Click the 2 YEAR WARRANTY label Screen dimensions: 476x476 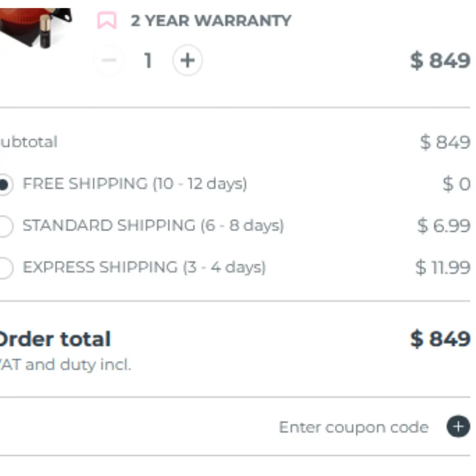(x=211, y=20)
